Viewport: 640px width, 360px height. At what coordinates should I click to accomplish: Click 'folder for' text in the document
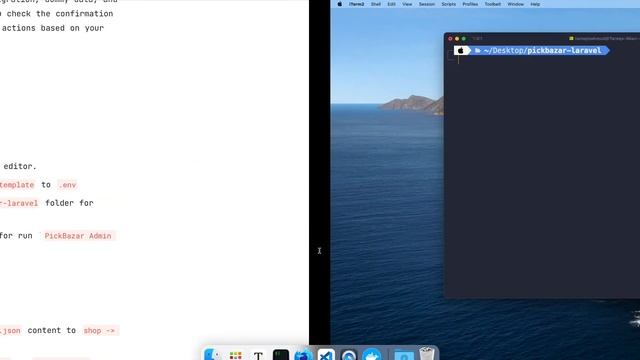point(69,203)
